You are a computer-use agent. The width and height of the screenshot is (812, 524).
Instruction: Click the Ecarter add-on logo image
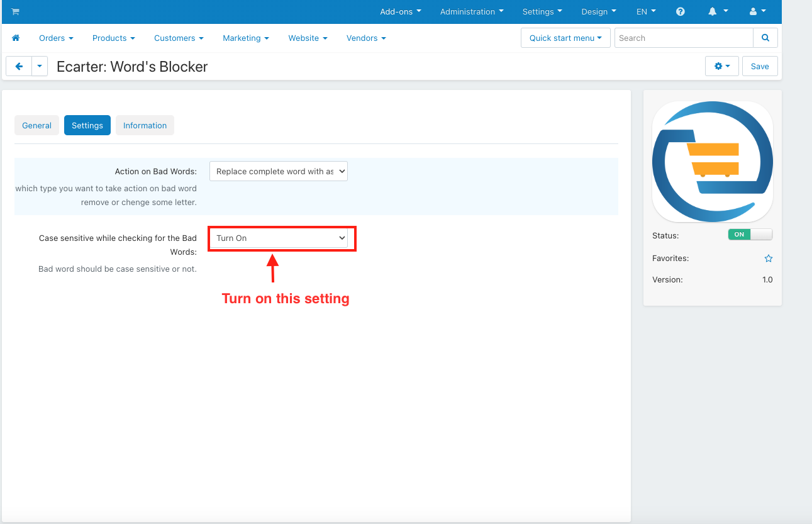(713, 162)
